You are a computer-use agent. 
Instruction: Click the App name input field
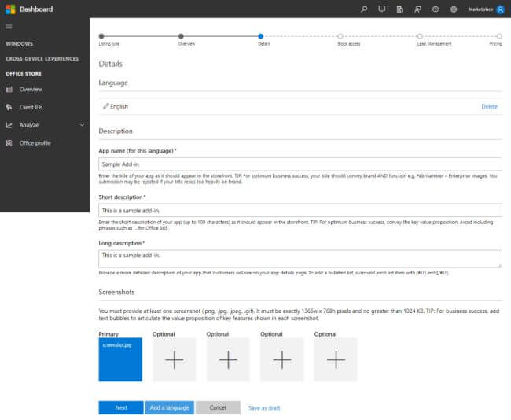point(300,164)
